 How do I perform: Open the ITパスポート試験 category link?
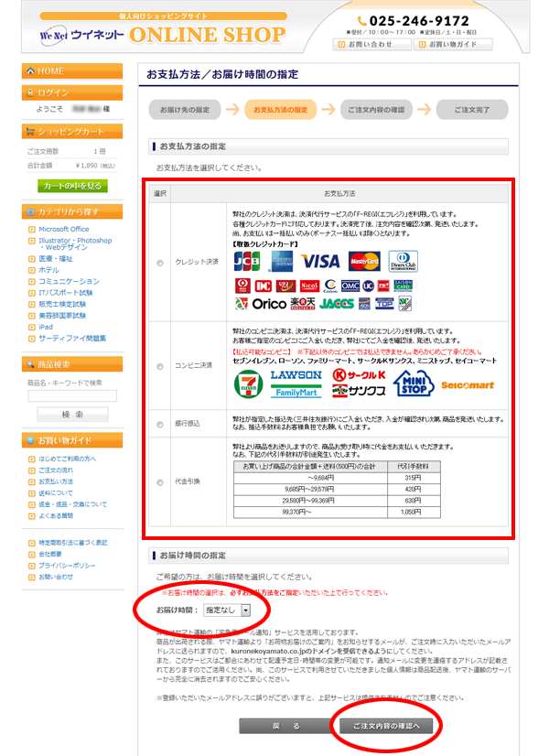[x=66, y=293]
